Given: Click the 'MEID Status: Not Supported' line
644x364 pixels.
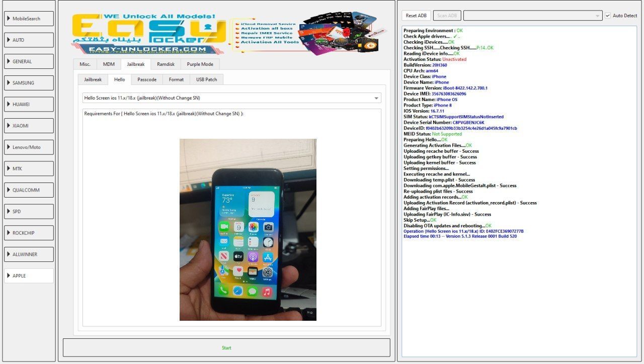Looking at the screenshot, I should click(432, 134).
